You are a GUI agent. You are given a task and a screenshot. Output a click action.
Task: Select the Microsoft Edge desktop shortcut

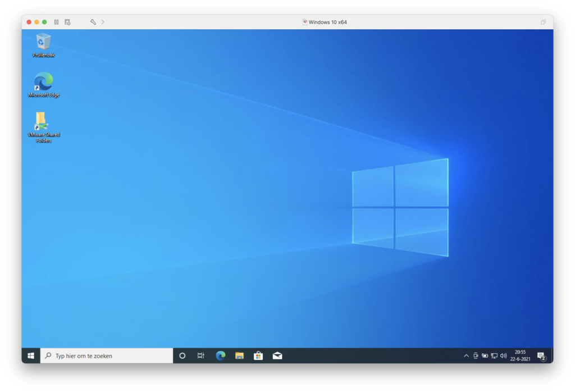43,85
